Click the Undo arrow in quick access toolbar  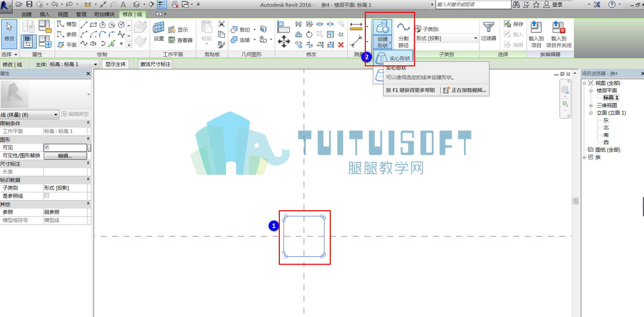54,4
